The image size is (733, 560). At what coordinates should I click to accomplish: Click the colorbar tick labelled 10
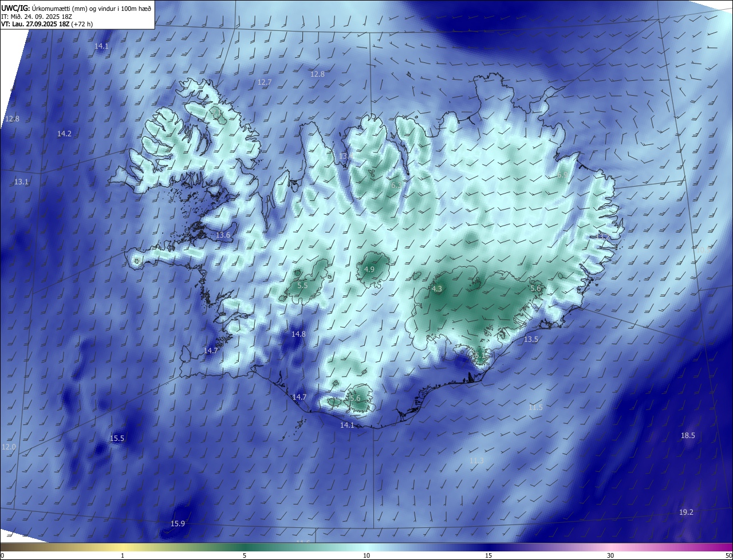tap(366, 555)
